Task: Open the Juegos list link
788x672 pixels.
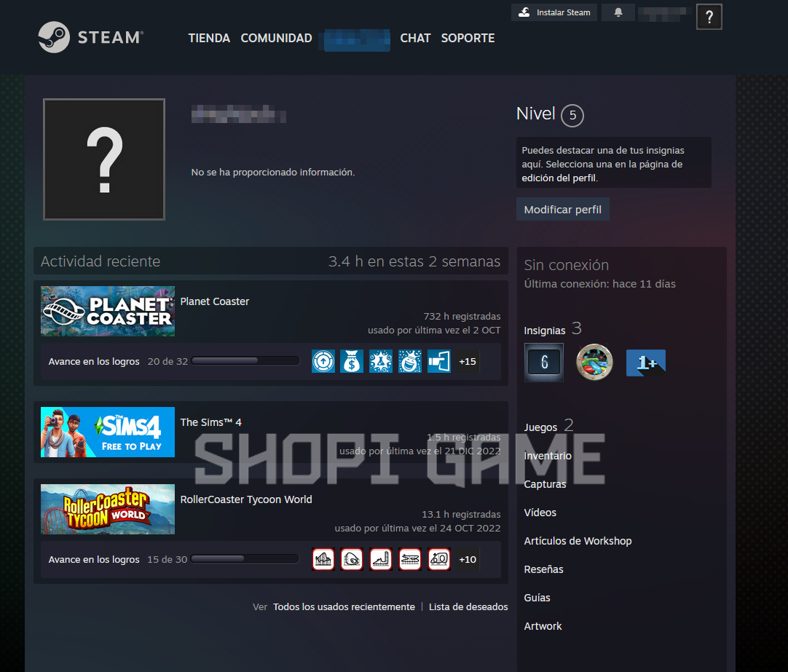Action: coord(540,427)
